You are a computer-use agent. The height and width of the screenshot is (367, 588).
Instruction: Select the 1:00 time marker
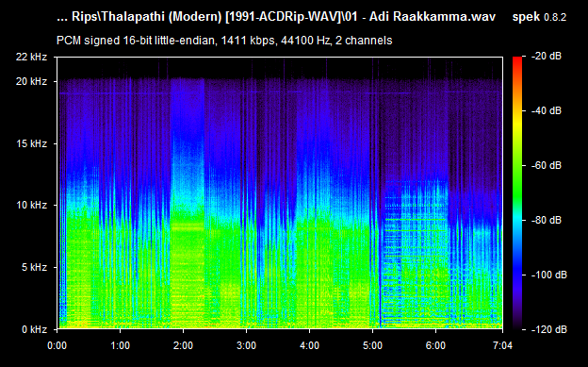click(x=121, y=345)
